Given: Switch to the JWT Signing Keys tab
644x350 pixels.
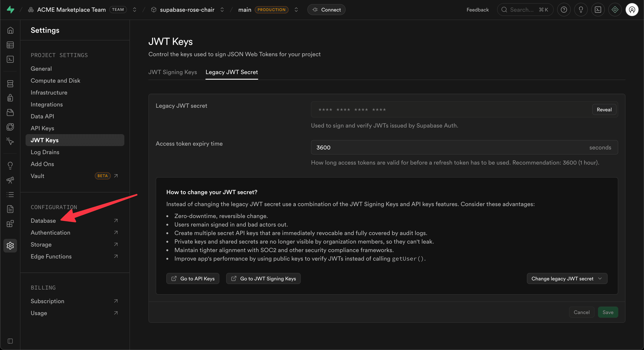Looking at the screenshot, I should pos(172,72).
